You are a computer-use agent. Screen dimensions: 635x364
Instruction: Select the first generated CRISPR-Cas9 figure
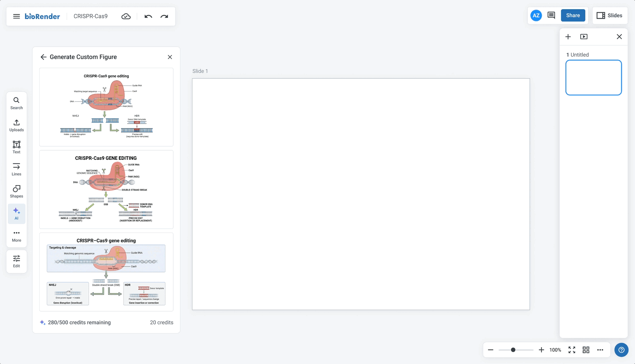(106, 107)
